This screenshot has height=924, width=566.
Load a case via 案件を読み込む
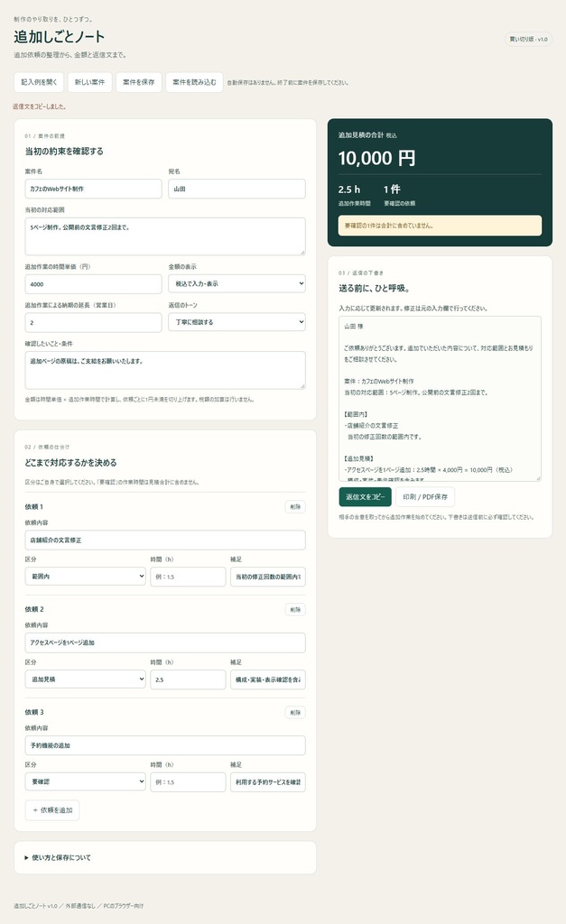195,82
